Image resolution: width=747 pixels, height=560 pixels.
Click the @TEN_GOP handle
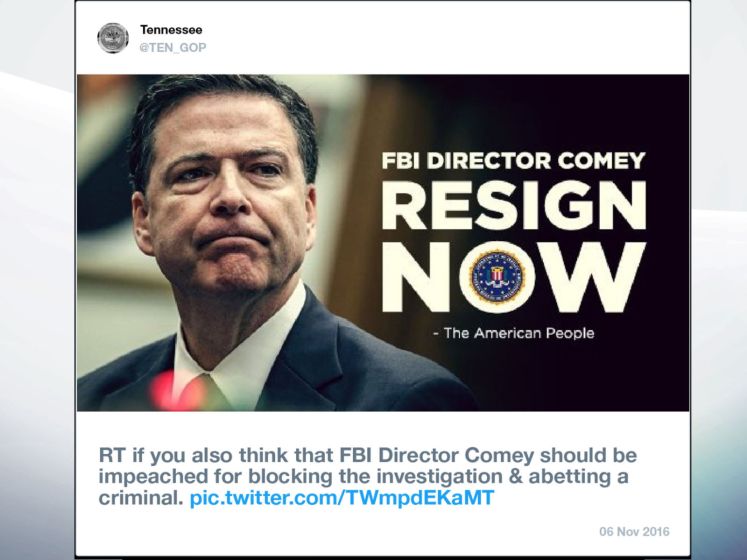[173, 47]
